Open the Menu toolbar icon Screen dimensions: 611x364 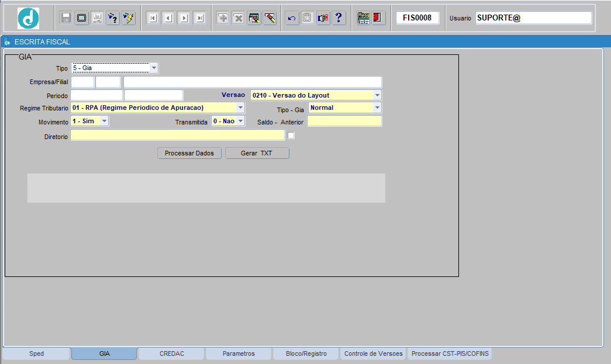[x=363, y=18]
